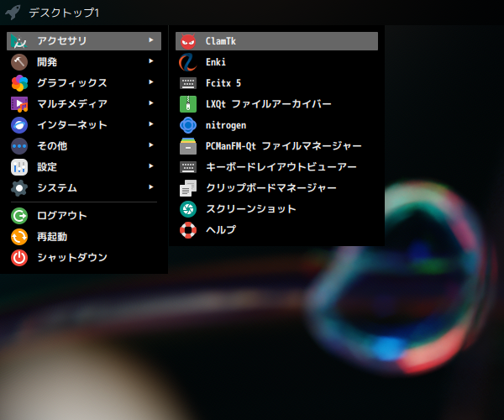504x420 pixels.
Task: Open the システム menu category
Action: click(84, 188)
